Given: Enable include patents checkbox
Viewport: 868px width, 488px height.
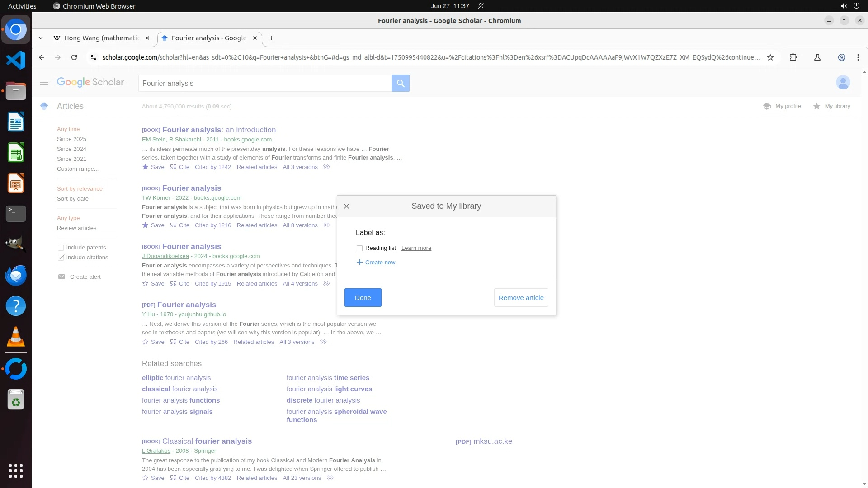Looking at the screenshot, I should pyautogui.click(x=61, y=248).
